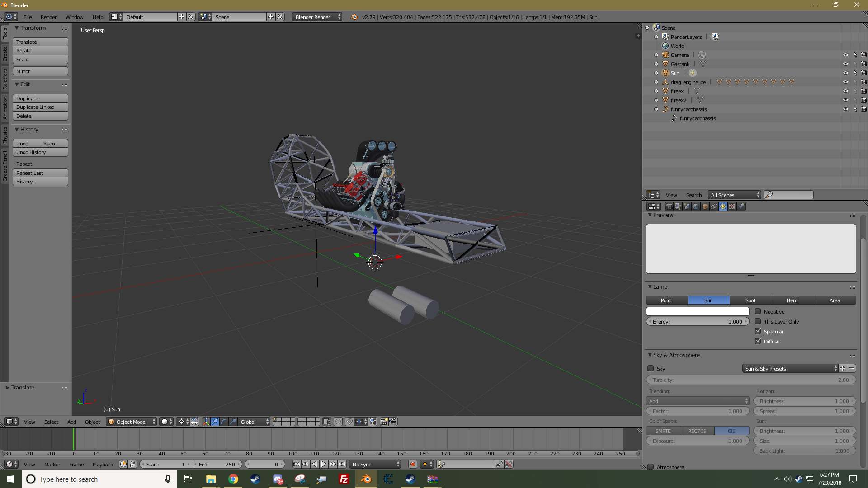Toggle snap magnet icon in viewport header

coord(349,422)
